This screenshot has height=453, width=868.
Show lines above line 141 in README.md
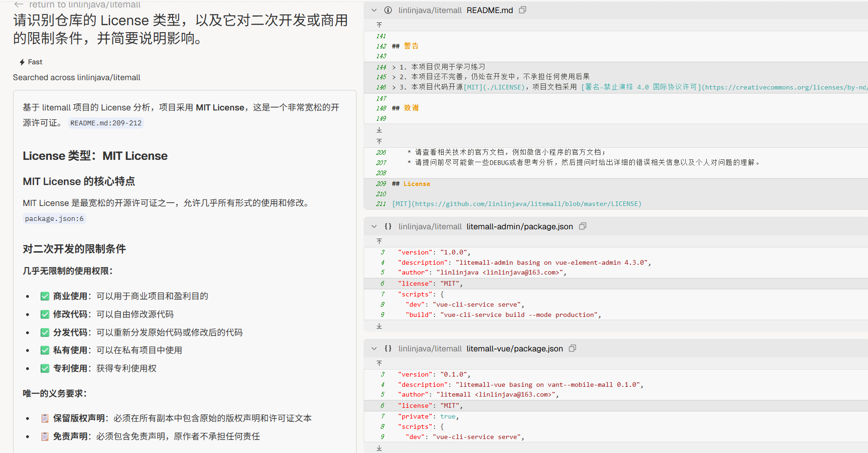(379, 25)
